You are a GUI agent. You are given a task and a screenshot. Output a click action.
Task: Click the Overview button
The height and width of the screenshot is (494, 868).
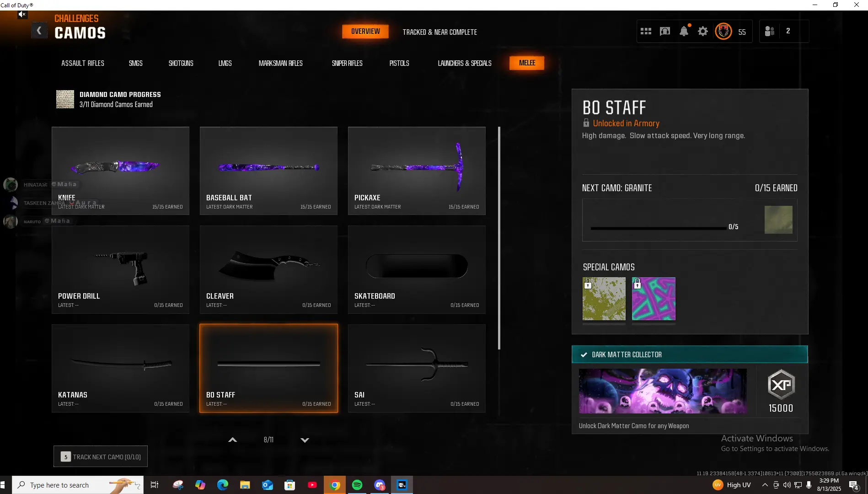(x=365, y=32)
